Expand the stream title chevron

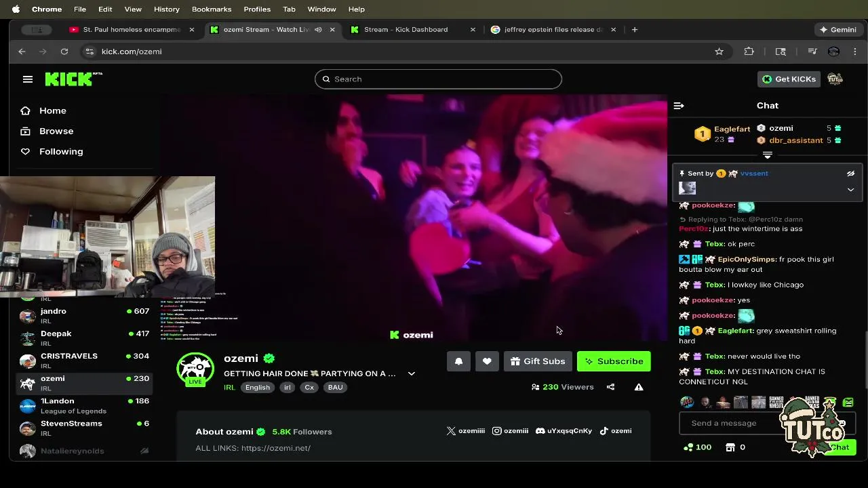[x=411, y=373]
